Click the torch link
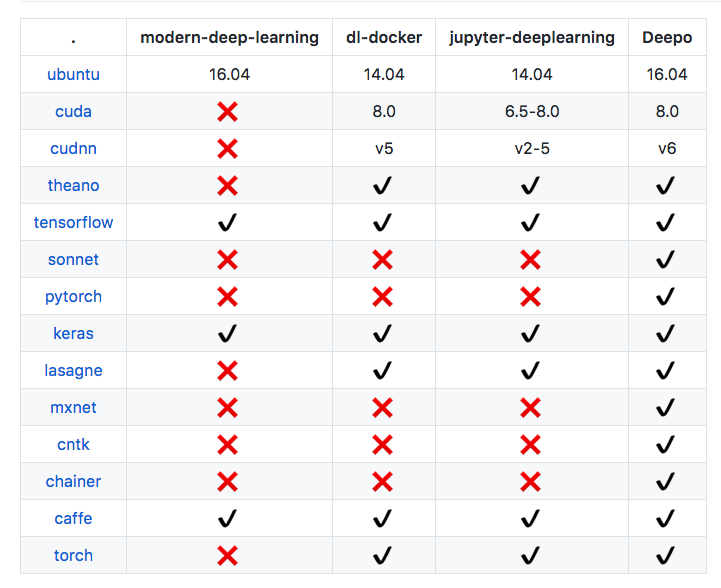 coord(73,556)
